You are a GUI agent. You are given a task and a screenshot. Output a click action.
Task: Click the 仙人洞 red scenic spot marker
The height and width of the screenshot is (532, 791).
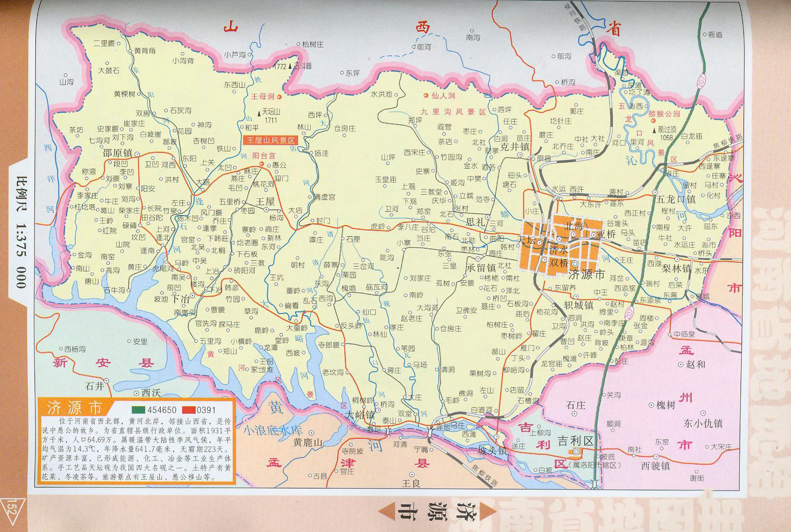pyautogui.click(x=425, y=96)
